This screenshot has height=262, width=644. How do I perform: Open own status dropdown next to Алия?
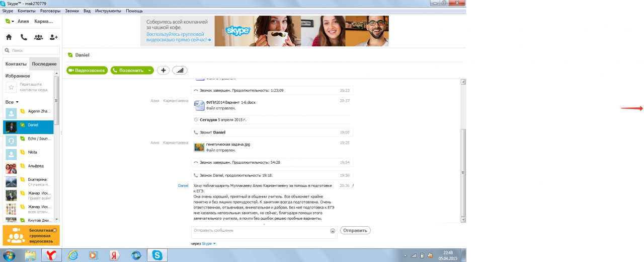pos(10,21)
